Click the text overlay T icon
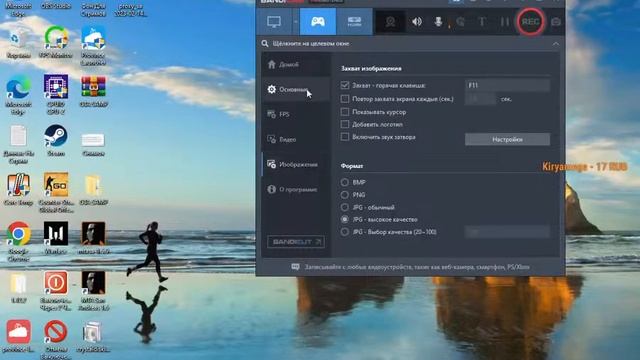Image resolution: width=640 pixels, height=360 pixels. pyautogui.click(x=482, y=22)
